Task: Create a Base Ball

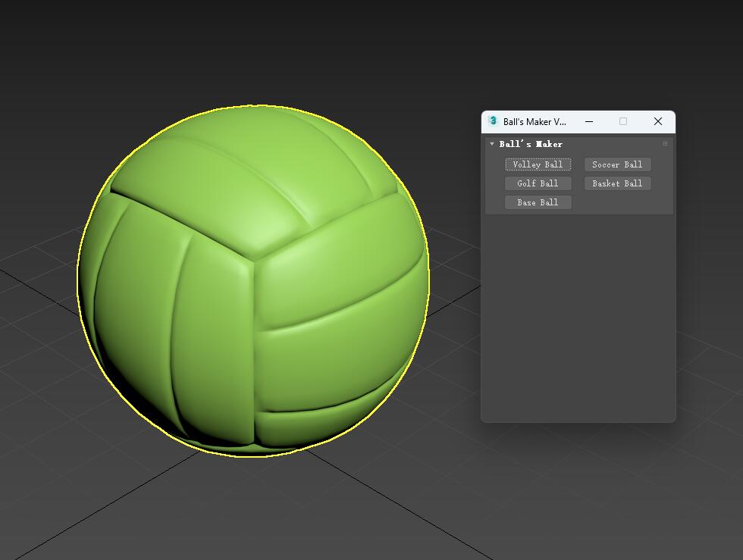Action: click(538, 202)
